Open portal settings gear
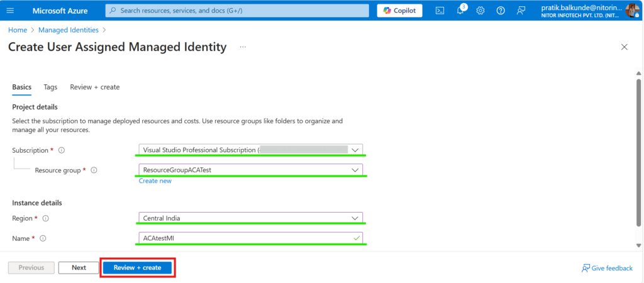The height and width of the screenshot is (283, 644). [x=480, y=11]
